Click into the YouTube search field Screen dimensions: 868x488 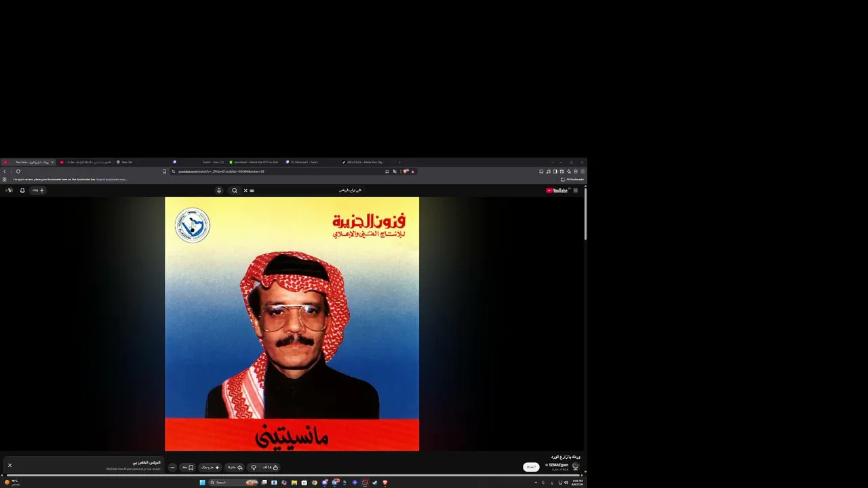(x=309, y=190)
